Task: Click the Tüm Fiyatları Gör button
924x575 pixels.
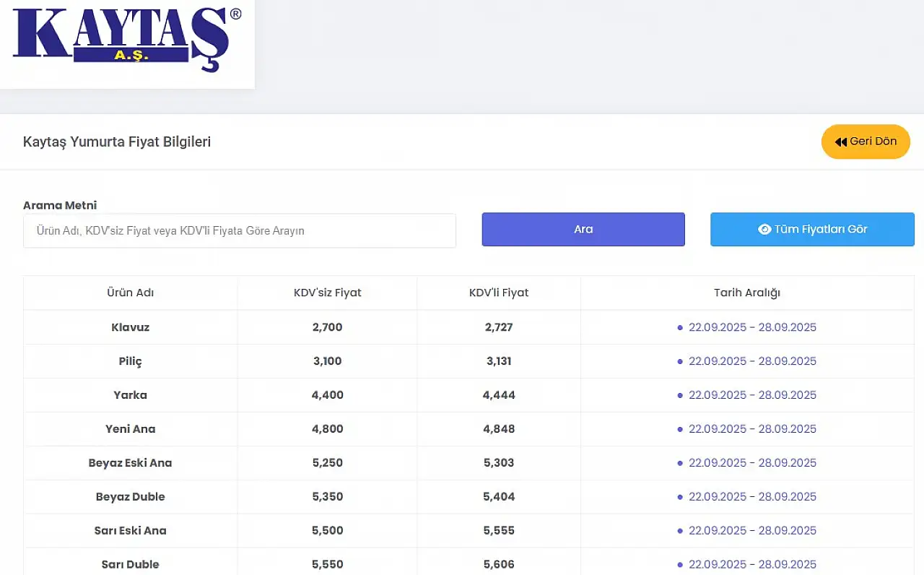Action: tap(812, 229)
